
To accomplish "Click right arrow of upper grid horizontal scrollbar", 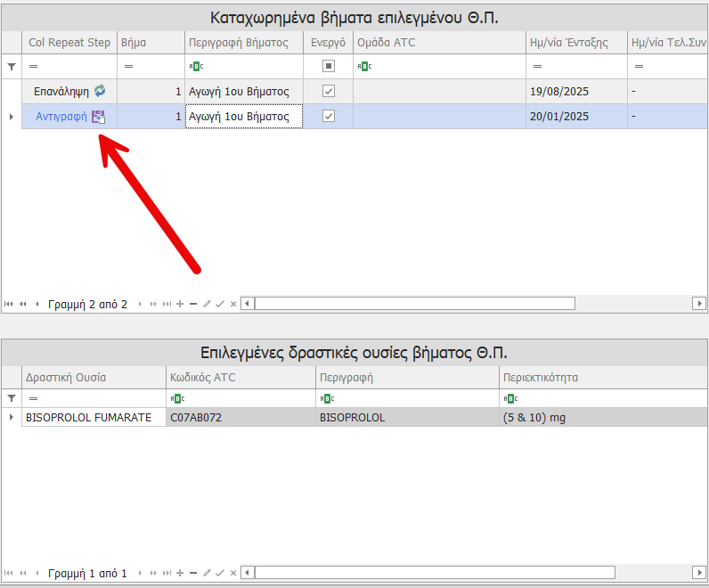I will click(699, 304).
